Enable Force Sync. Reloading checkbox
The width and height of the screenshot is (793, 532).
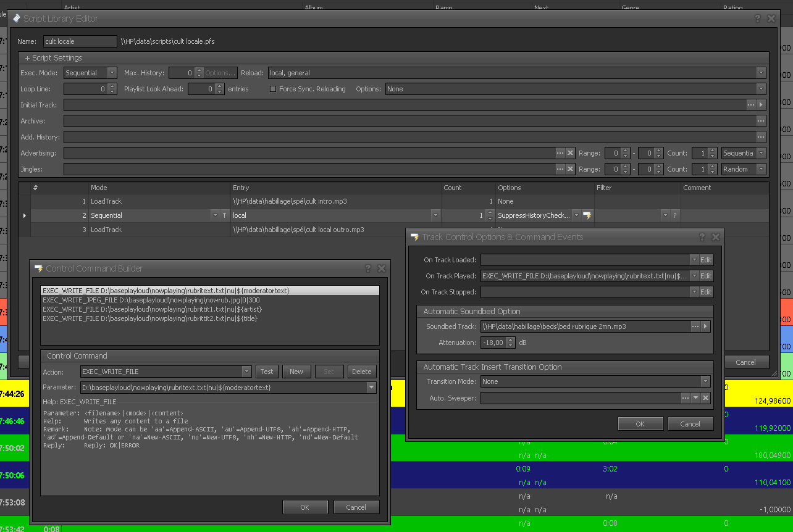pyautogui.click(x=273, y=89)
